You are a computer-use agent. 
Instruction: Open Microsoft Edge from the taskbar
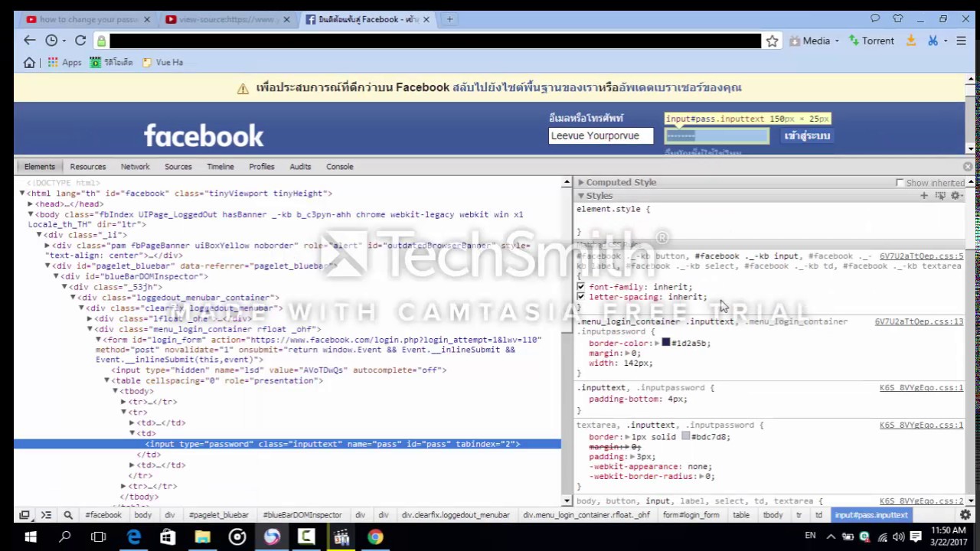tap(134, 537)
